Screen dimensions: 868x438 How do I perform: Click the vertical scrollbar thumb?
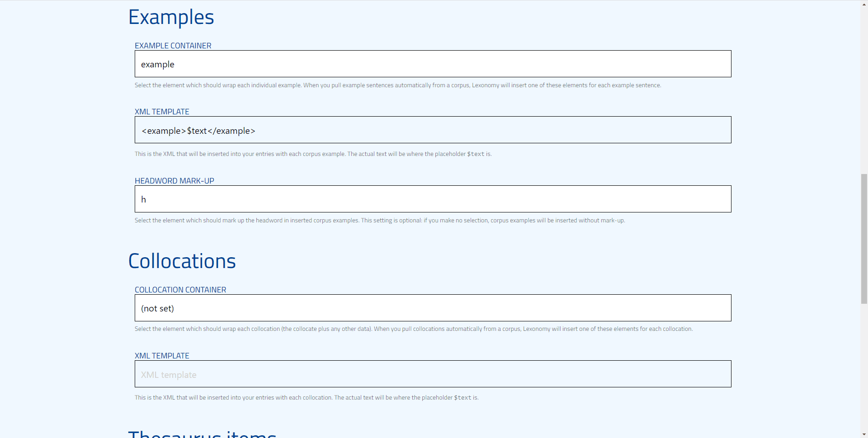864,238
